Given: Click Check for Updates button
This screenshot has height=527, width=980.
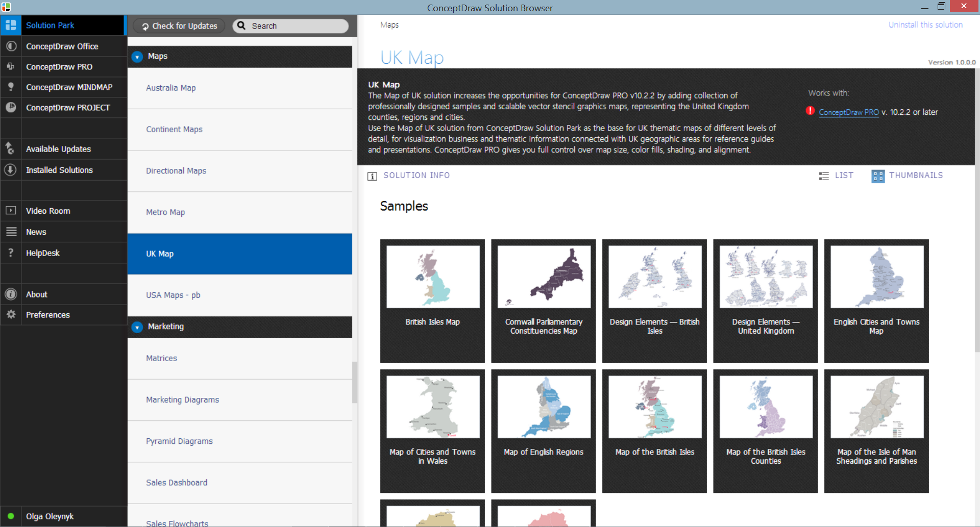Looking at the screenshot, I should pyautogui.click(x=179, y=26).
